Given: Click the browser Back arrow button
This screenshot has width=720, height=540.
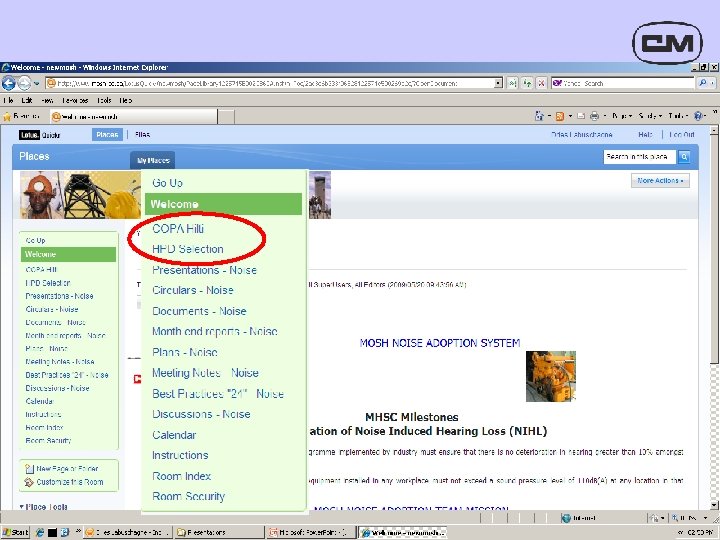Looking at the screenshot, I should point(9,83).
